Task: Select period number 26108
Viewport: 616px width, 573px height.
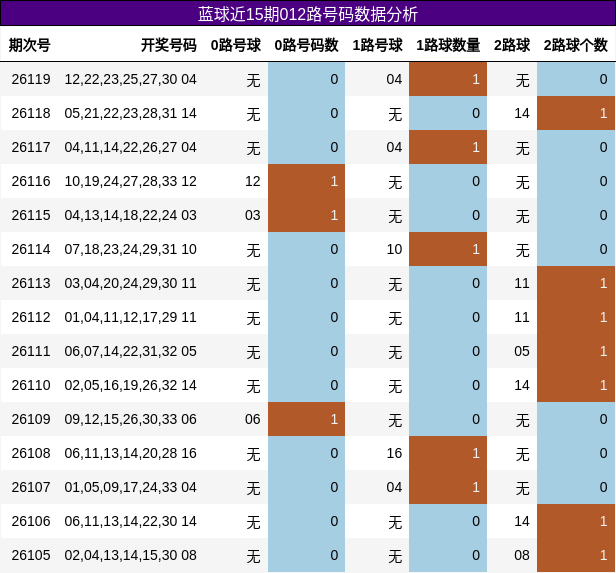Action: (x=31, y=453)
